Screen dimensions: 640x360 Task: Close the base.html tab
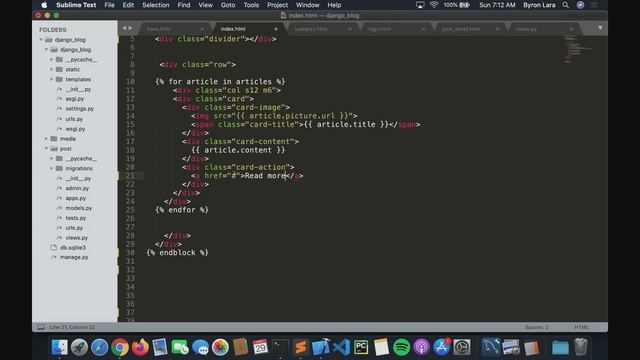coord(202,29)
